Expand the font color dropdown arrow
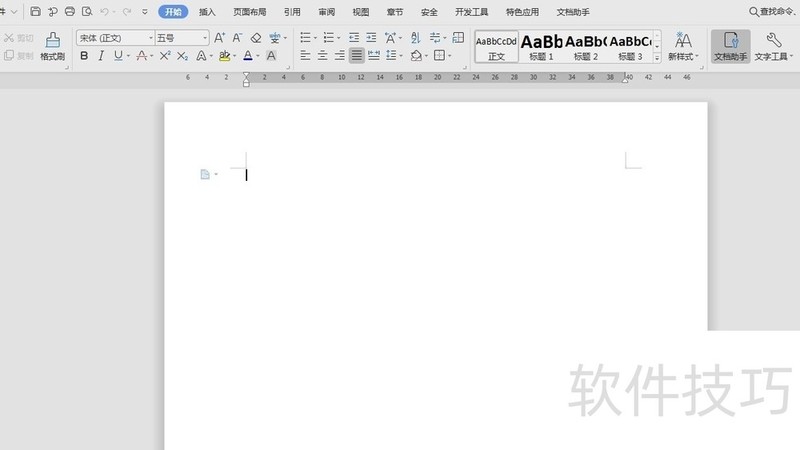800x450 pixels. [258, 56]
